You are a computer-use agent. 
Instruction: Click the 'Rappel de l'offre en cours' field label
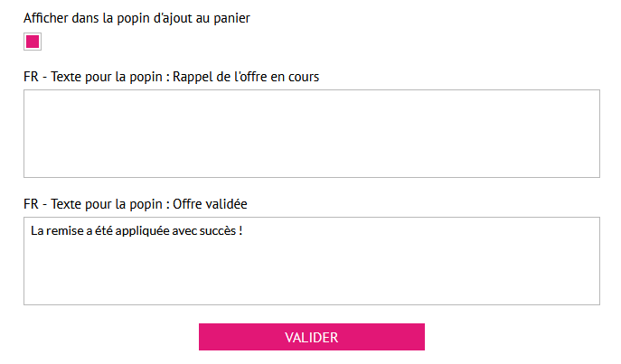tap(171, 77)
